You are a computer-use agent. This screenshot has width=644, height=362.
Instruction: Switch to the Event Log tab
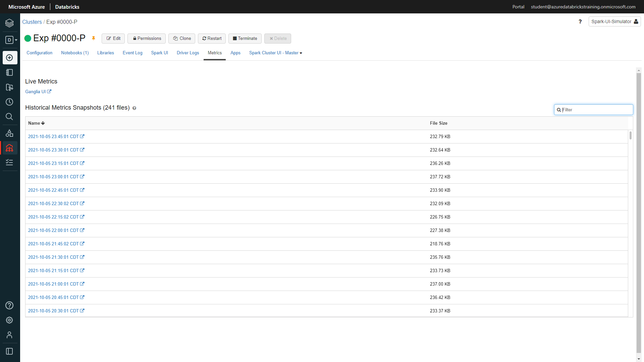(x=132, y=53)
